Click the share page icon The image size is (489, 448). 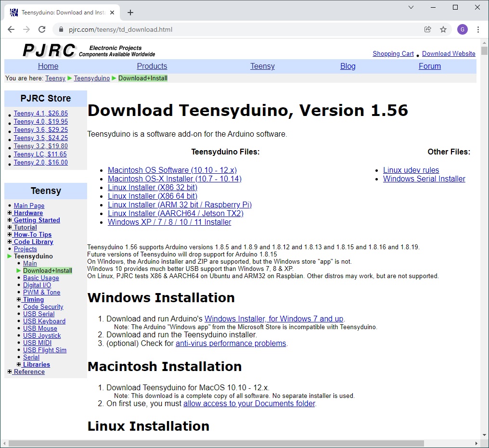[427, 29]
